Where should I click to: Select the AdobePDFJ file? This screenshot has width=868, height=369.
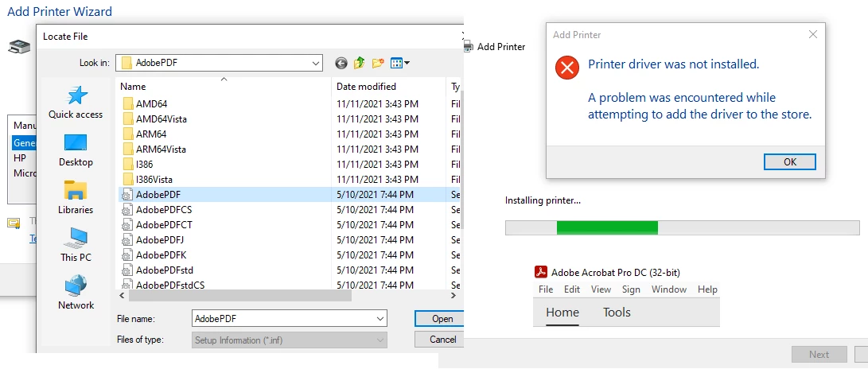click(x=152, y=240)
